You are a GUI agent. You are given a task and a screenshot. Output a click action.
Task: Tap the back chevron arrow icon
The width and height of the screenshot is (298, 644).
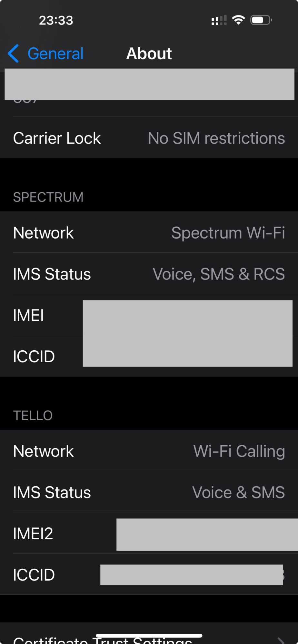tap(13, 53)
